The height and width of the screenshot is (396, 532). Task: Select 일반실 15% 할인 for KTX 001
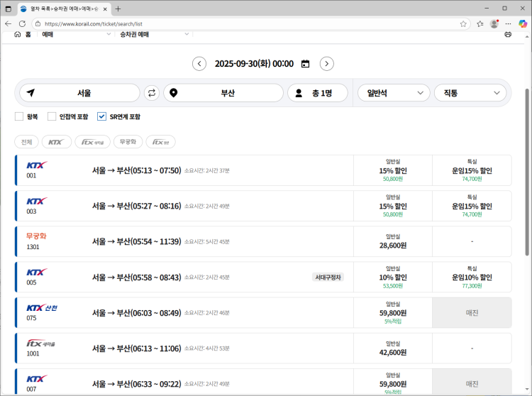click(393, 170)
